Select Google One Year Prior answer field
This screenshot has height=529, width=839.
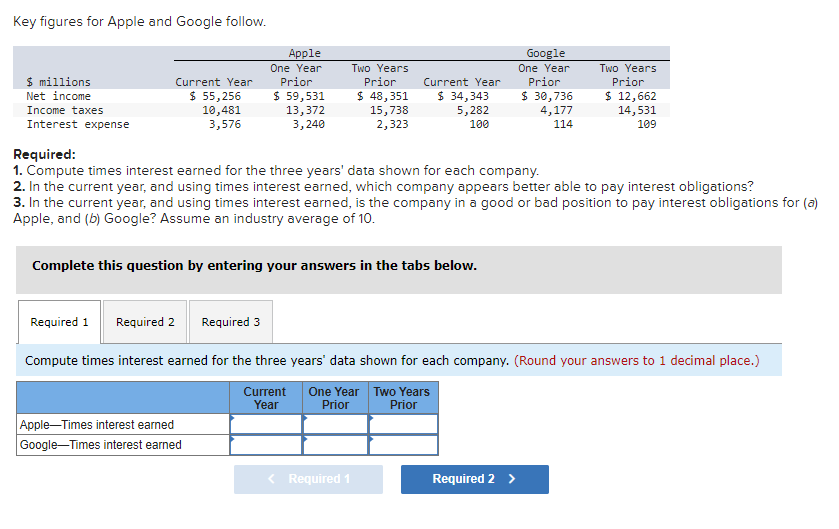335,445
